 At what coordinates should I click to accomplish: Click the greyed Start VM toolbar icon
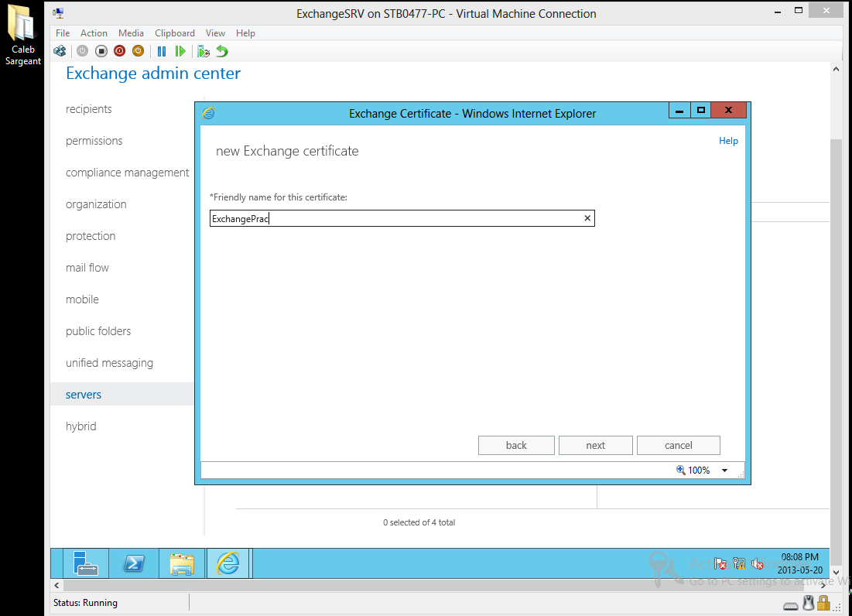(82, 51)
